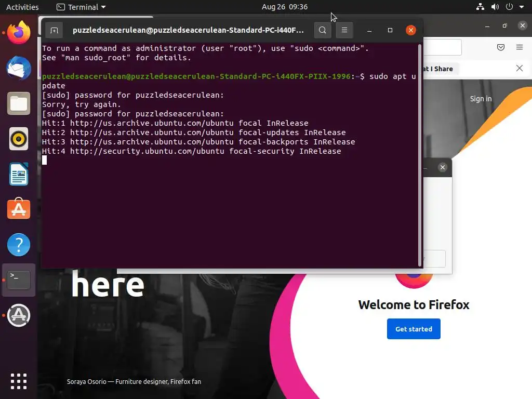Minimize the terminal window
The width and height of the screenshot is (532, 399).
369,30
